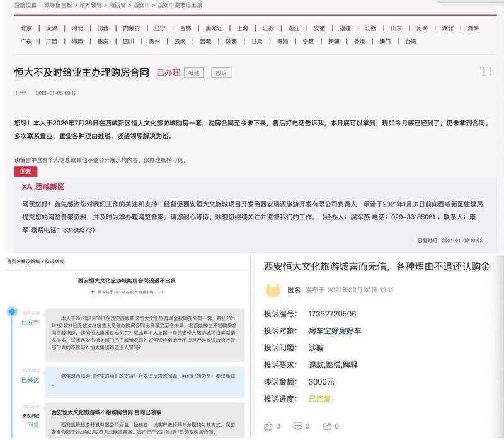Screen dimensions: 504x440
Task: Go to the 重庆 region
Action: point(103,42)
